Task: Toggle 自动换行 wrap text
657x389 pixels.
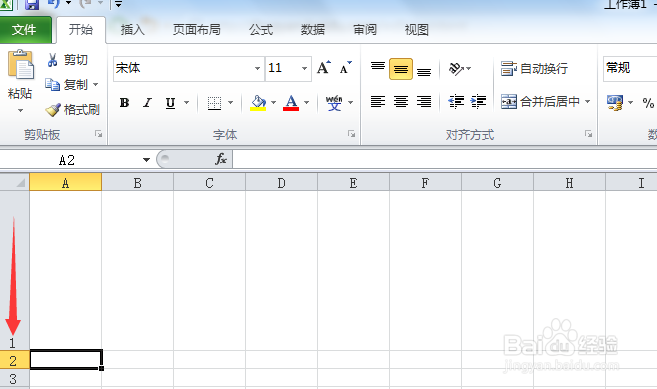Action: [534, 68]
